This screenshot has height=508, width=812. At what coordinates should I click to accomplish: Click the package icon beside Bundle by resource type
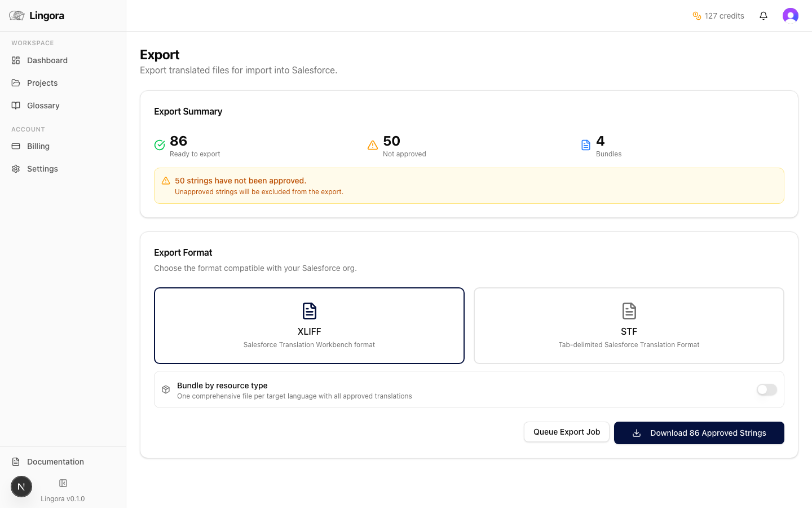[x=165, y=389]
